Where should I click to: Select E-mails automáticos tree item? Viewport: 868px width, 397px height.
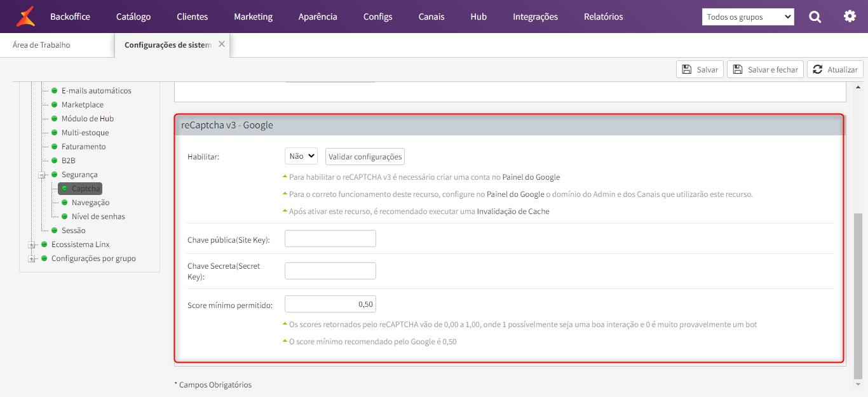[97, 91]
